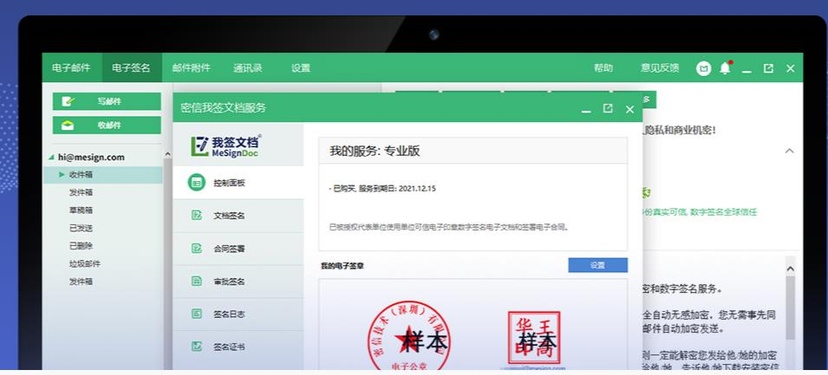Click the MeSignDoc 我签文档 logo
Screen dimensions: 828x375
(x=226, y=146)
